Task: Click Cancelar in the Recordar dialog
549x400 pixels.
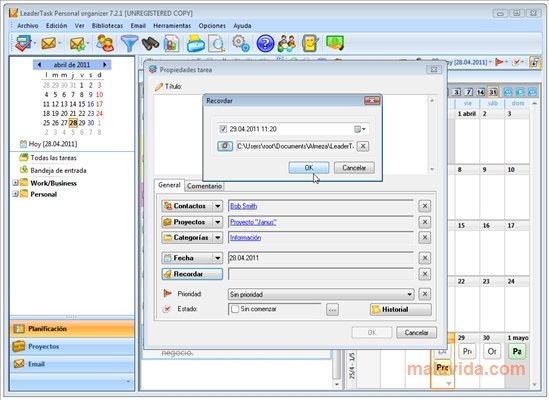Action: pyautogui.click(x=354, y=168)
